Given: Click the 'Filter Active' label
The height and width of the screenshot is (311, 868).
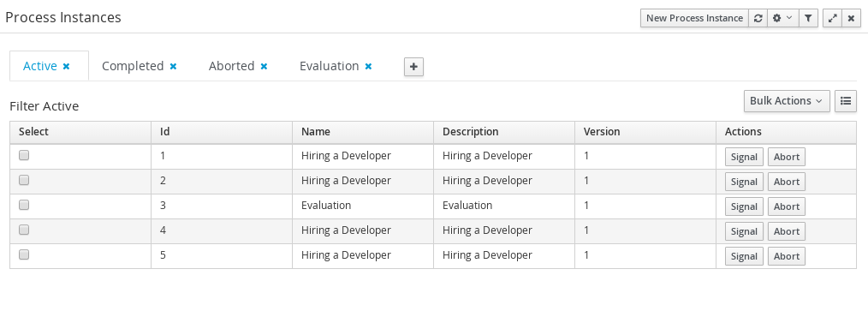Looking at the screenshot, I should point(45,106).
